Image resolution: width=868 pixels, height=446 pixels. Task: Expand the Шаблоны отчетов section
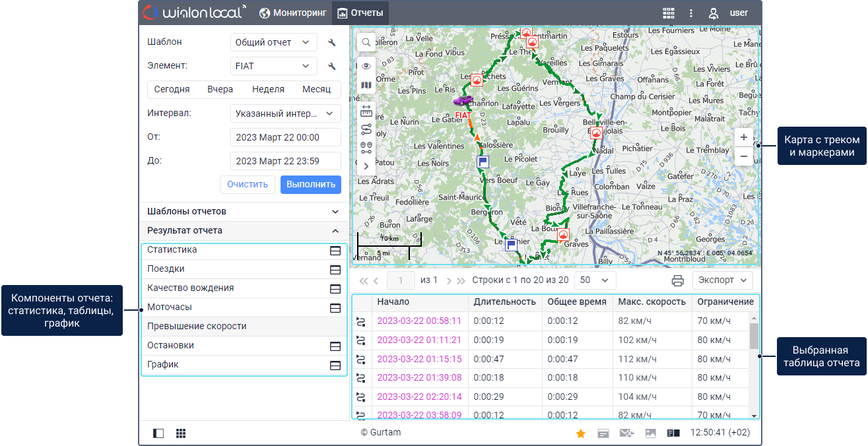(x=244, y=212)
